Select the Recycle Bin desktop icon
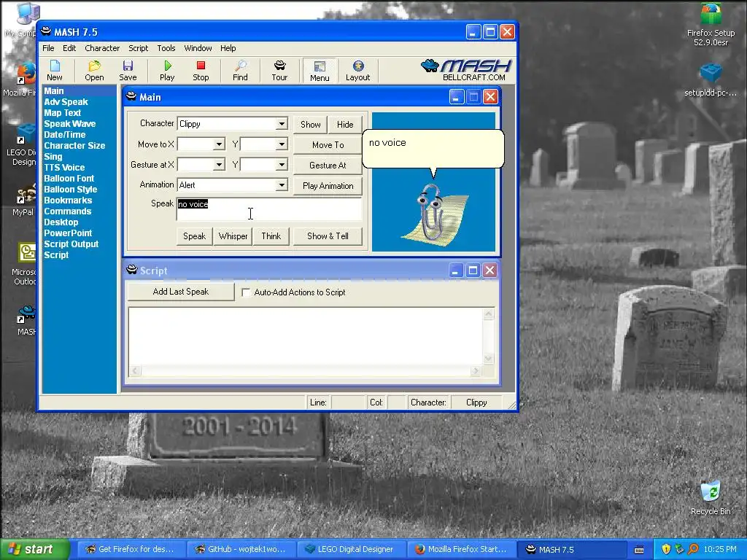747x560 pixels. click(x=711, y=497)
